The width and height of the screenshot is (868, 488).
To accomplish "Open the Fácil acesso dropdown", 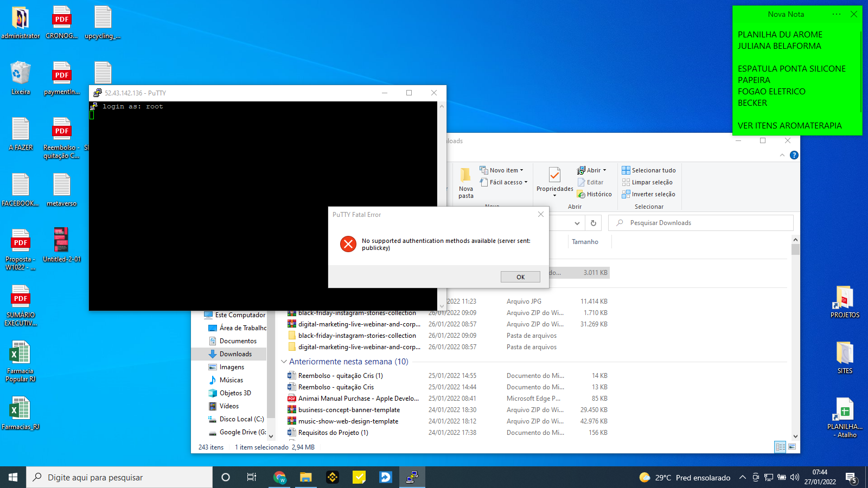I will tap(504, 182).
